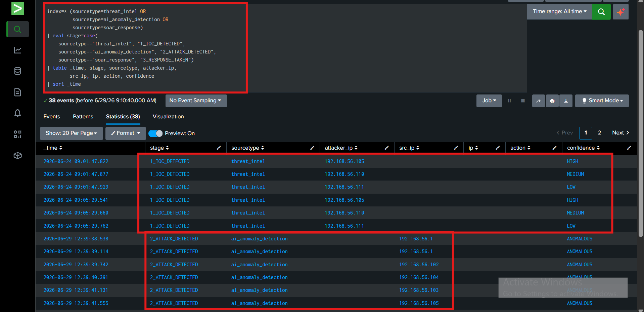Viewport: 644px width, 312px height.
Task: Switch to the Events tab
Action: [x=52, y=117]
